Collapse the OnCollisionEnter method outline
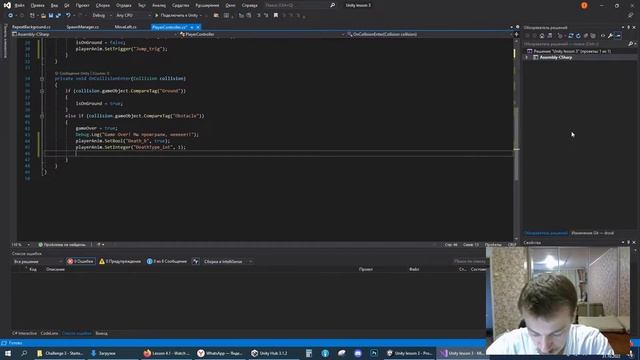The height and width of the screenshot is (360, 640). click(42, 78)
